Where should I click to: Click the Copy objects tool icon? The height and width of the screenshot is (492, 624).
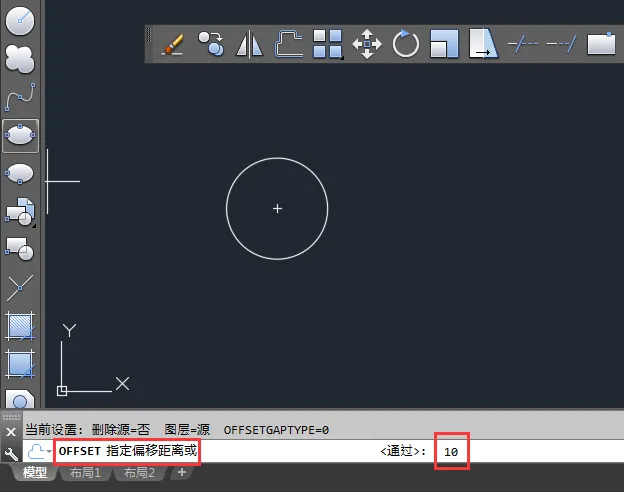coord(211,44)
